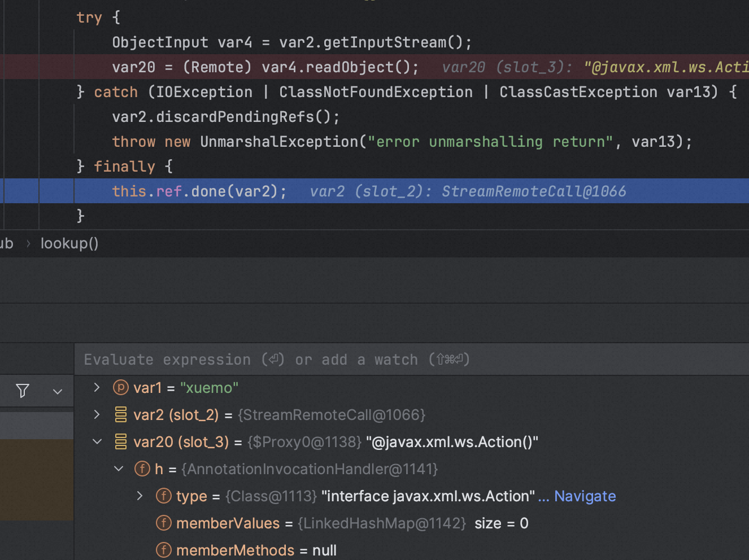Click the var4.readObject() code line
749x560 pixels.
click(x=265, y=67)
